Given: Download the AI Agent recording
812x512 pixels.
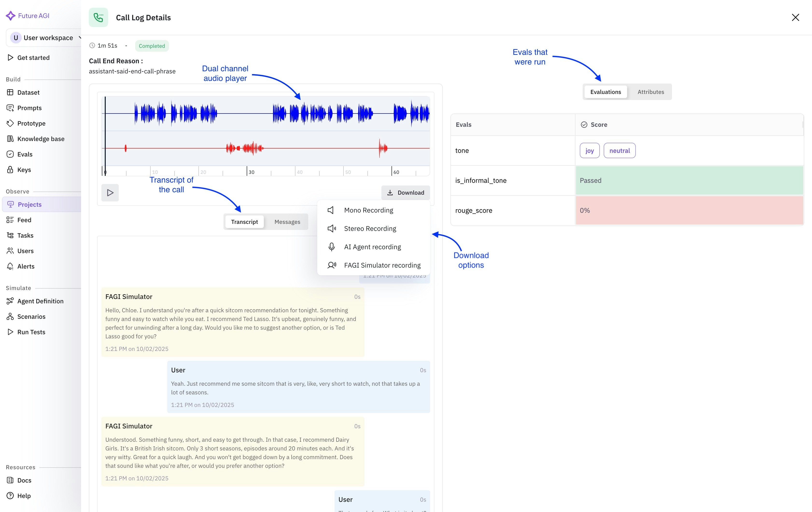Looking at the screenshot, I should tap(372, 247).
